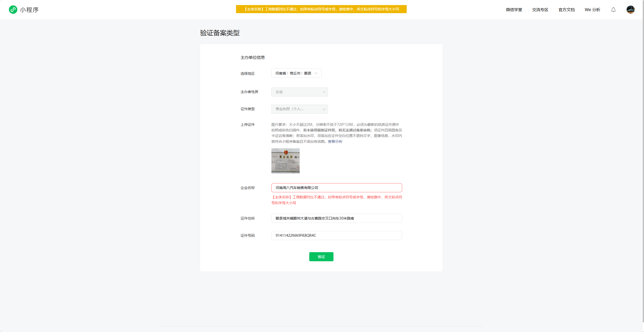This screenshot has width=644, height=332.
Task: Expand the 证件类型 dropdown showing 营业执照
Action: (x=299, y=109)
